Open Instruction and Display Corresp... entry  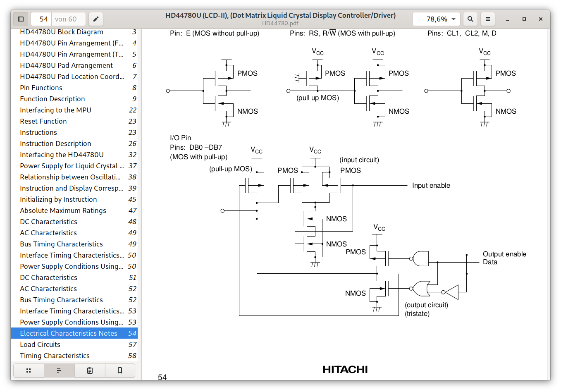[74, 188]
